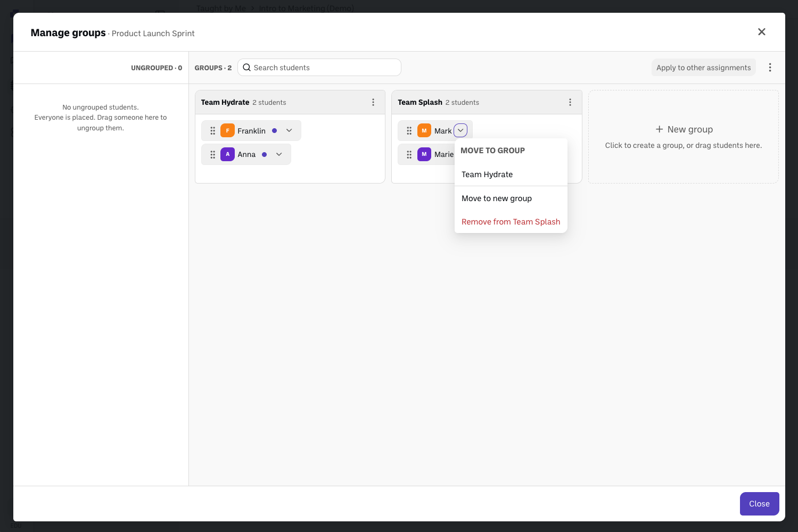Click the blue status dot beside Franklin
The image size is (798, 532).
(x=275, y=131)
